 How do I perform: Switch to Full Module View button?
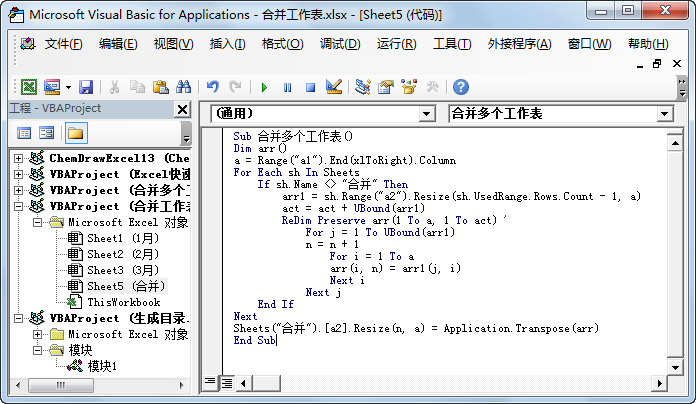coord(227,383)
